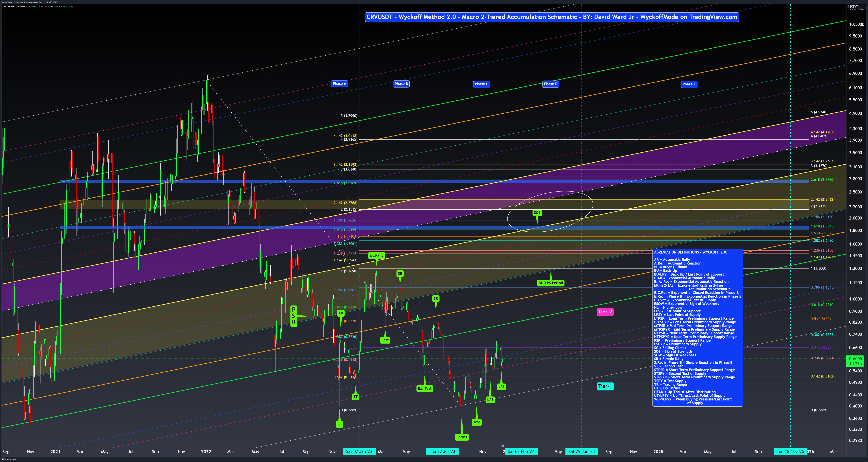Click the vertical PSR label
Image resolution: width=868 pixels, height=462 pixels.
[x=294, y=316]
